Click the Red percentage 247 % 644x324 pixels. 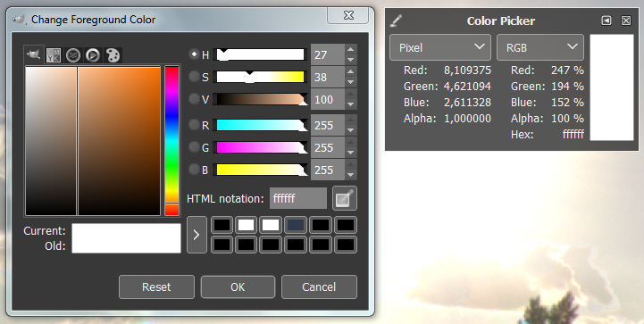[567, 71]
